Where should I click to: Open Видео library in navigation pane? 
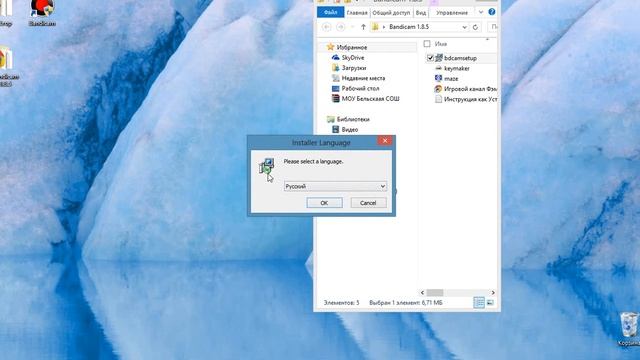pos(350,129)
